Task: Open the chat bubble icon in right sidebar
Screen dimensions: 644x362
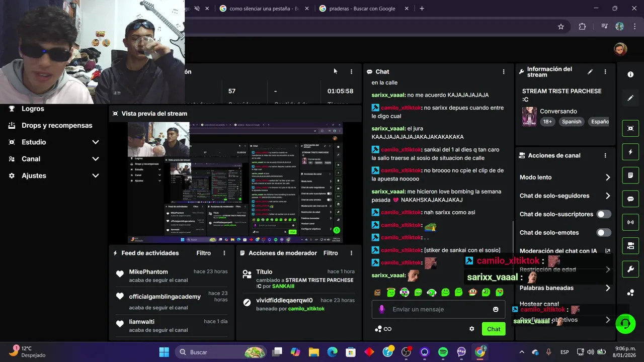Action: click(x=630, y=199)
